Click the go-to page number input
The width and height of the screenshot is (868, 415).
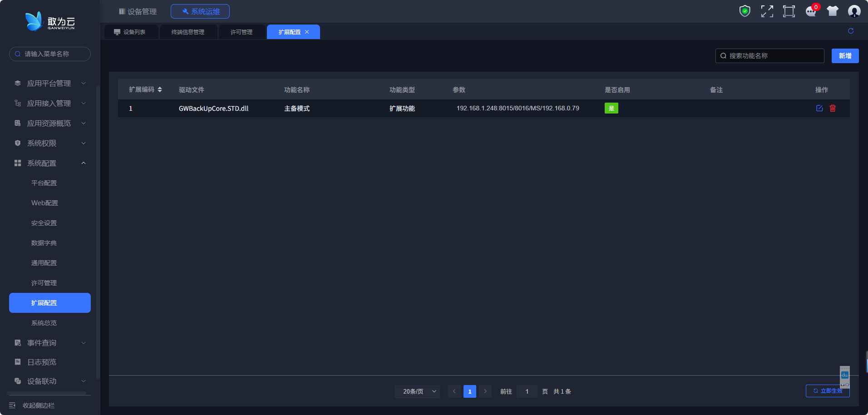[527, 391]
